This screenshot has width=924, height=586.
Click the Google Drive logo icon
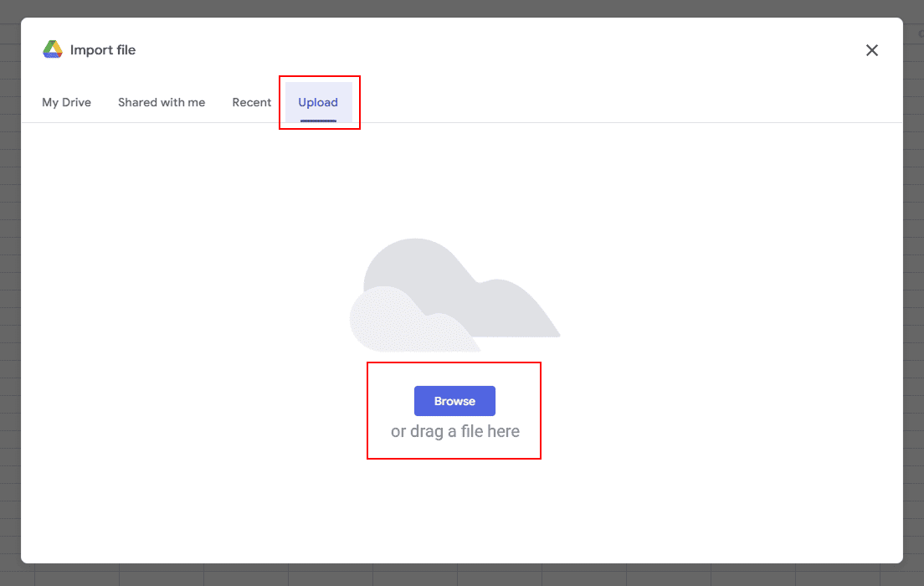pyautogui.click(x=53, y=50)
